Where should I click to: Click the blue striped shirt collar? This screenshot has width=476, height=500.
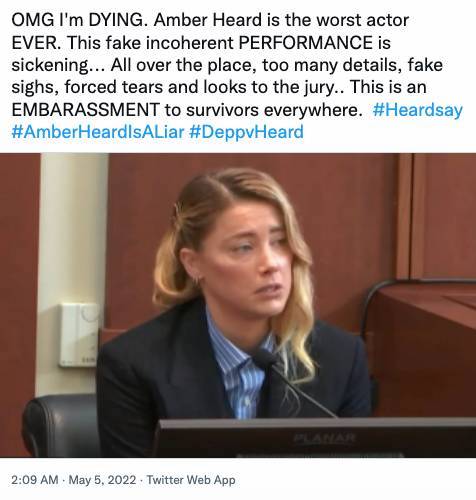(241, 353)
